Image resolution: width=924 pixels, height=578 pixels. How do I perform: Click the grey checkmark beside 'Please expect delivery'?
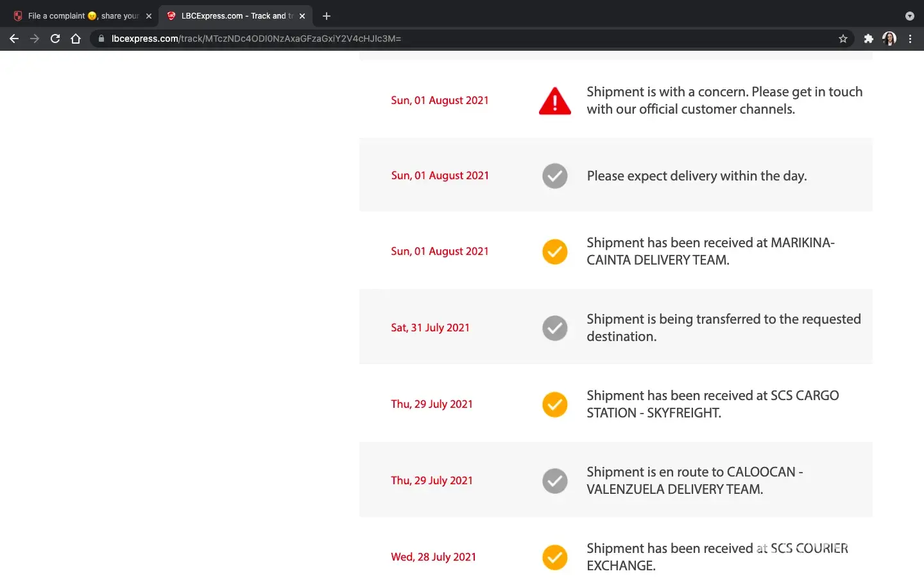click(x=554, y=176)
